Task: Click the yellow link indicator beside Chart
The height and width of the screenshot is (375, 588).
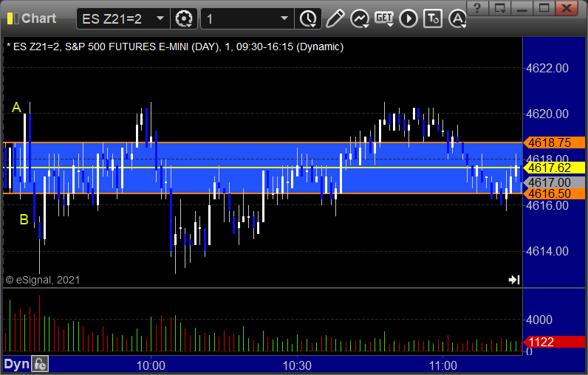Action: pyautogui.click(x=13, y=18)
